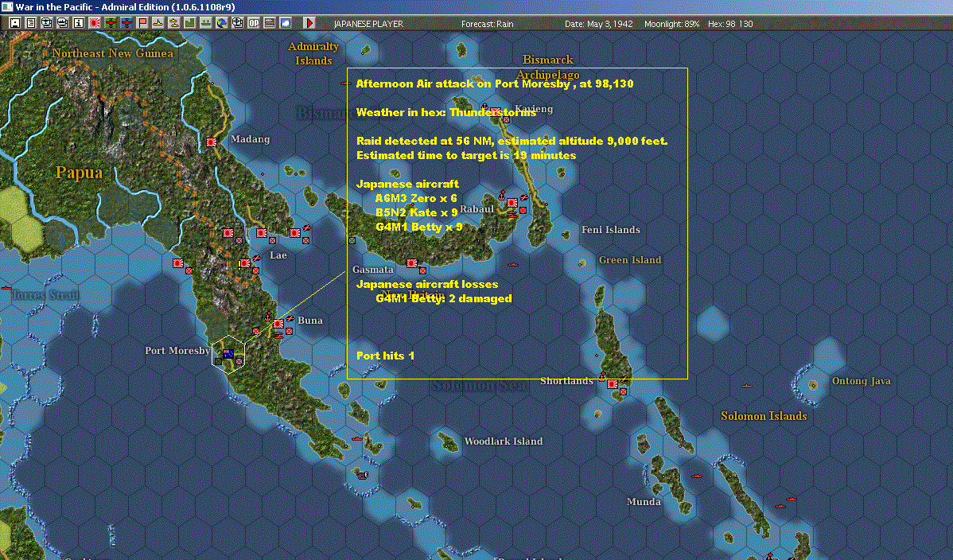This screenshot has height=560, width=953.
Task: Click the Rising Sun flag toolbar icon
Action: click(x=94, y=23)
